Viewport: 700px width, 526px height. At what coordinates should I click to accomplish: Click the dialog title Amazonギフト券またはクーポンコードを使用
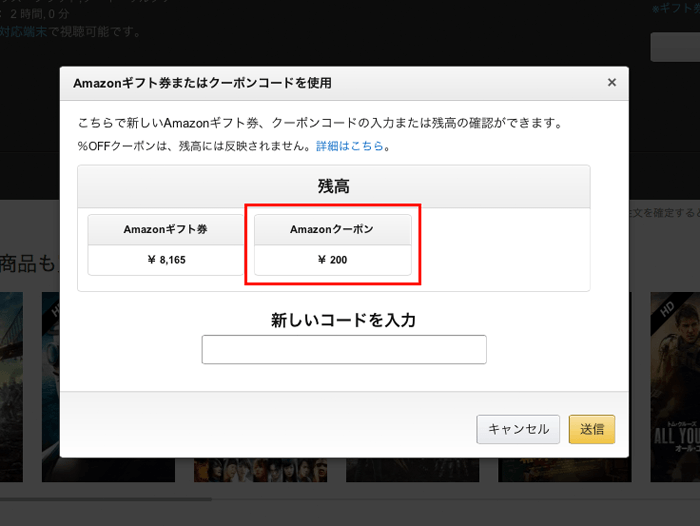point(202,83)
